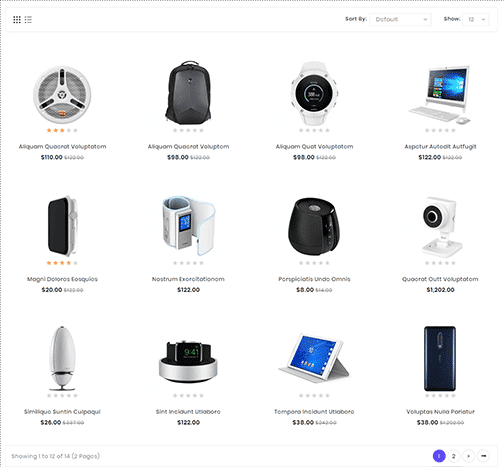Viewport: 504px width, 467px height.
Task: Open Aliquam Quaerat Voluptatem speaker link
Action: tap(62, 147)
